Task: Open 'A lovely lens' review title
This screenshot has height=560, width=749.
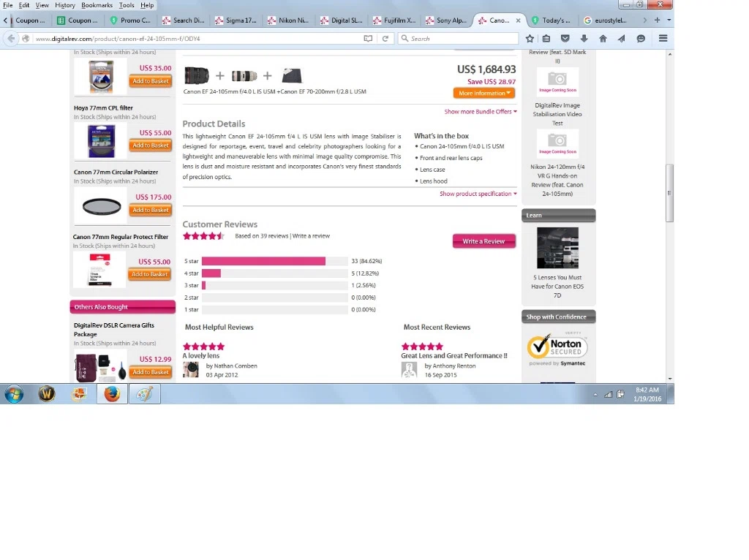Action: coord(201,356)
